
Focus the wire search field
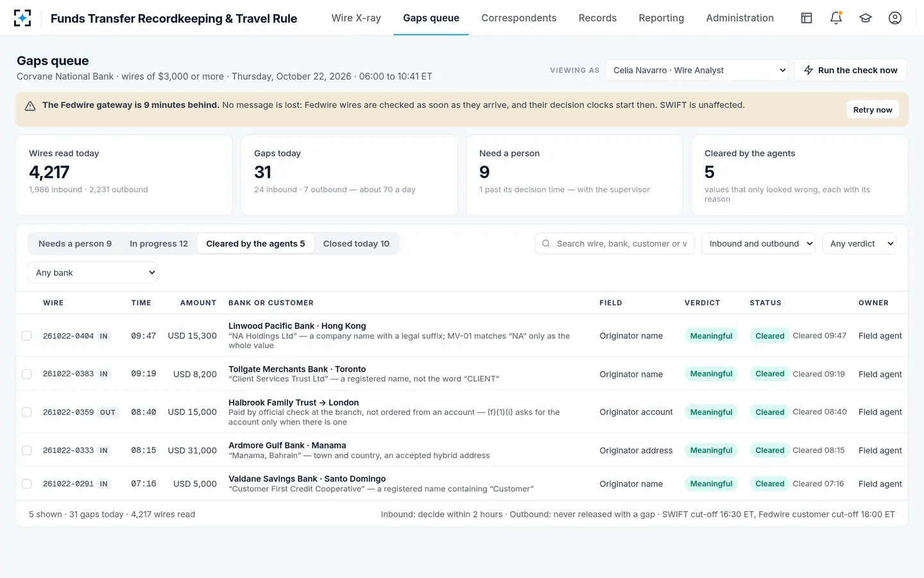[x=615, y=243]
